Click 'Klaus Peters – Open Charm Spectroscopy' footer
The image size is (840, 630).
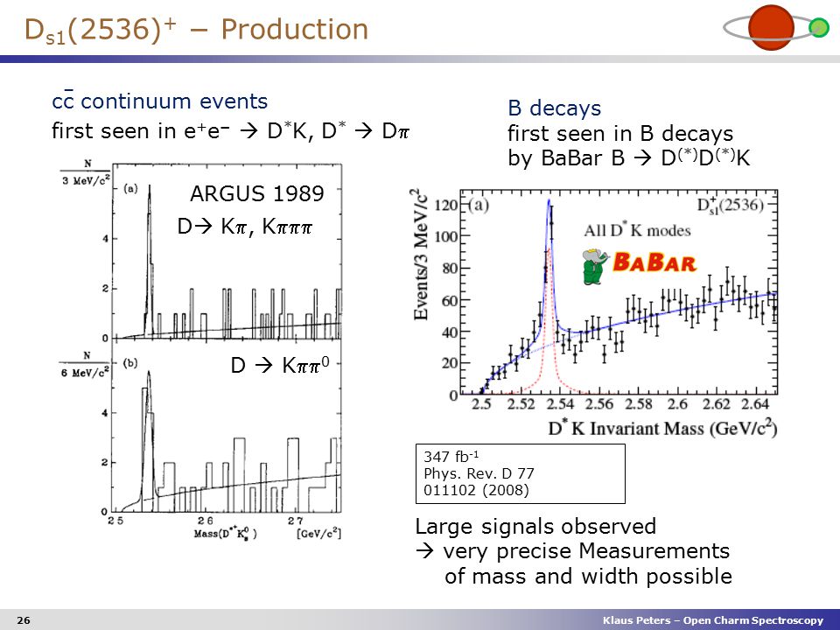[x=712, y=620]
